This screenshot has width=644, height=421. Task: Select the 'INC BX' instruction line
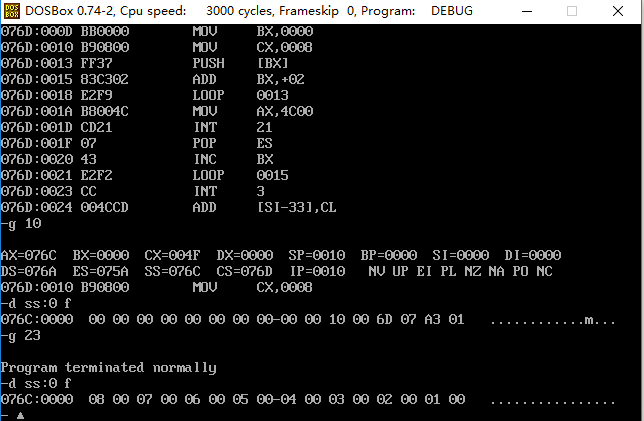[x=137, y=159]
